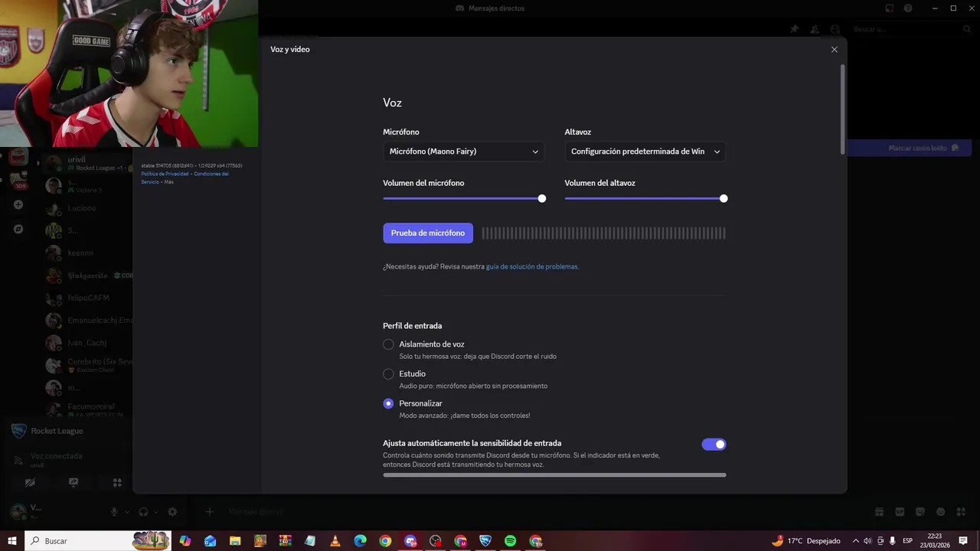Show hidden system tray icons chevron

[856, 541]
